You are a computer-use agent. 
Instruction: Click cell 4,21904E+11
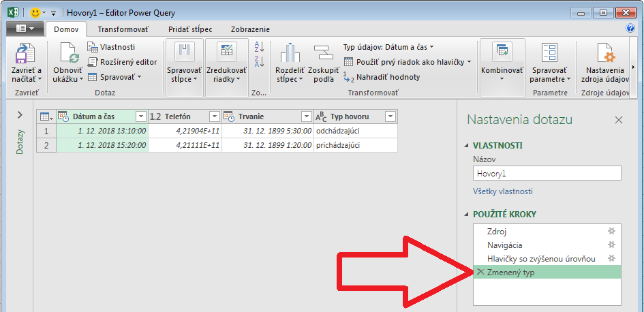coord(185,131)
